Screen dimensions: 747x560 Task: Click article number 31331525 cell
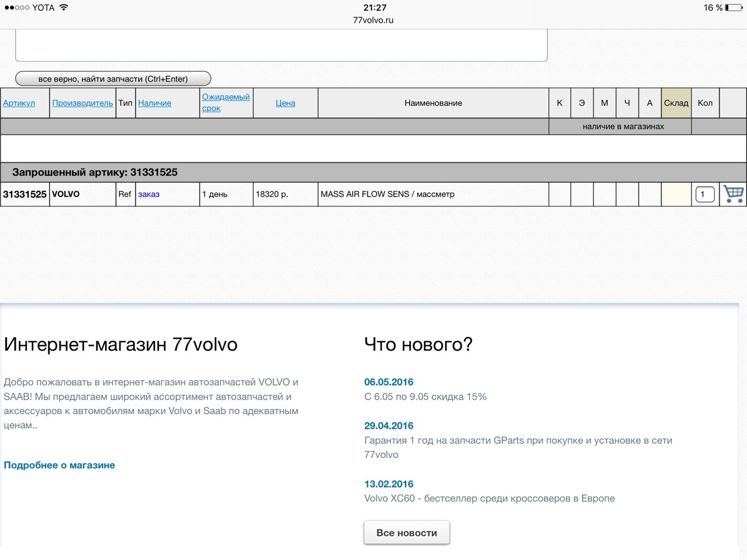(x=25, y=194)
